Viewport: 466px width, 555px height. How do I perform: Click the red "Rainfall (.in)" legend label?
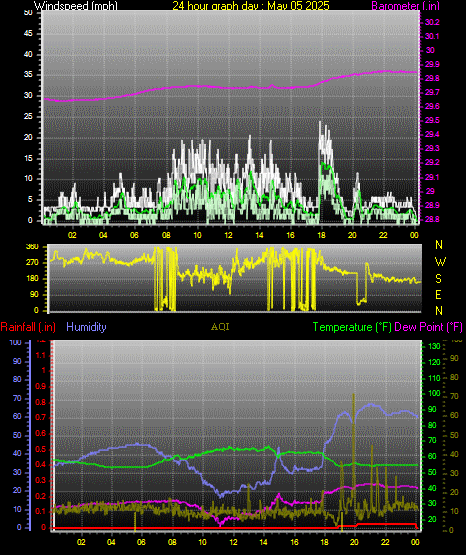click(28, 327)
